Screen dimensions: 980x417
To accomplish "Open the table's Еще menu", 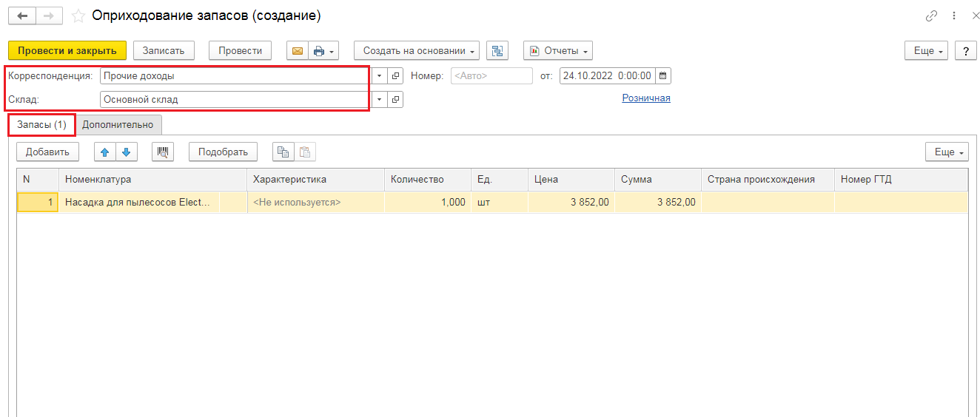I will tap(947, 152).
